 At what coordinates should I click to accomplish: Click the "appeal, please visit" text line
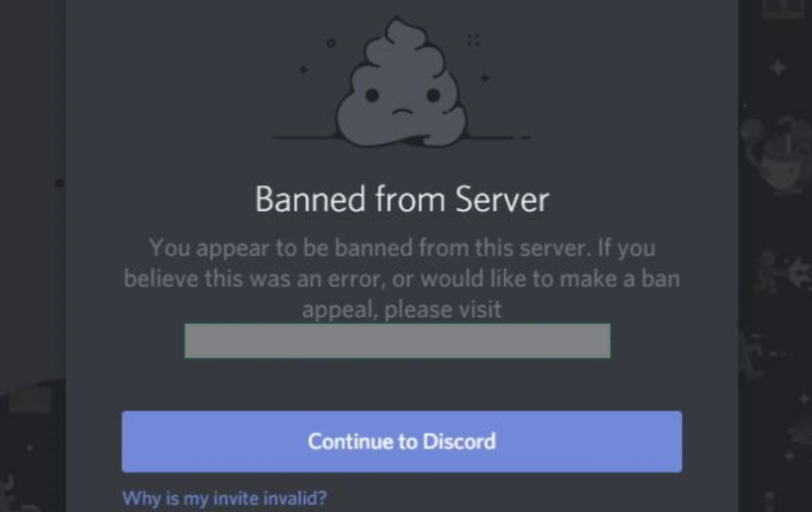402,310
